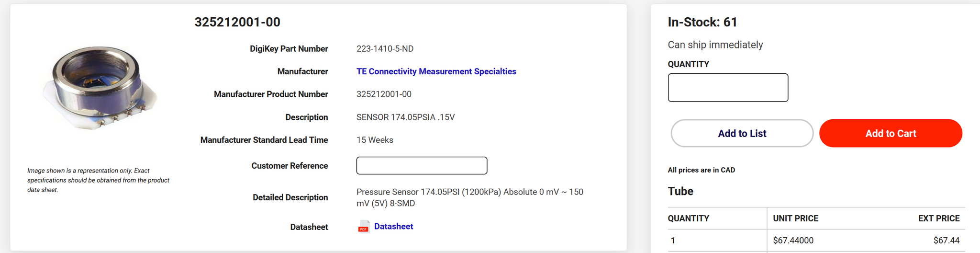Click the detailed description paragraph text
The height and width of the screenshot is (253, 980).
(x=469, y=197)
